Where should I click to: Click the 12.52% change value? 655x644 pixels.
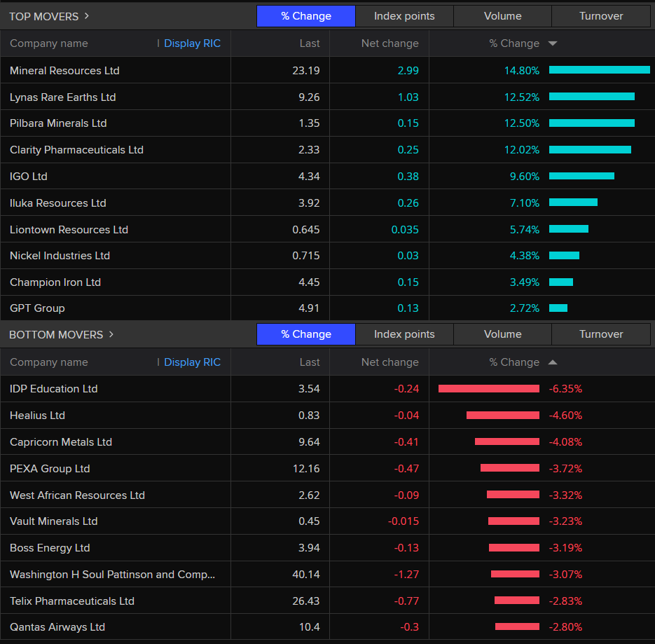522,97
